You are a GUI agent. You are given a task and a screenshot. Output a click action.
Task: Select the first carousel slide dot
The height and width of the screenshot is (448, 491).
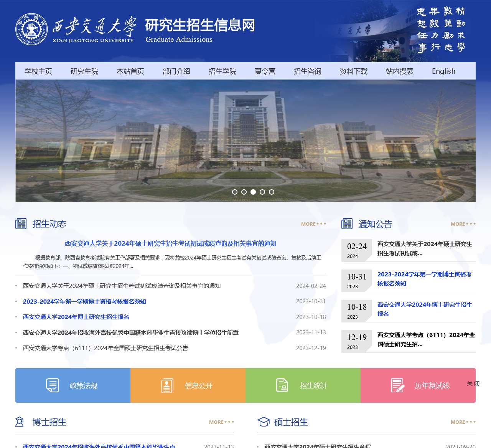point(235,192)
